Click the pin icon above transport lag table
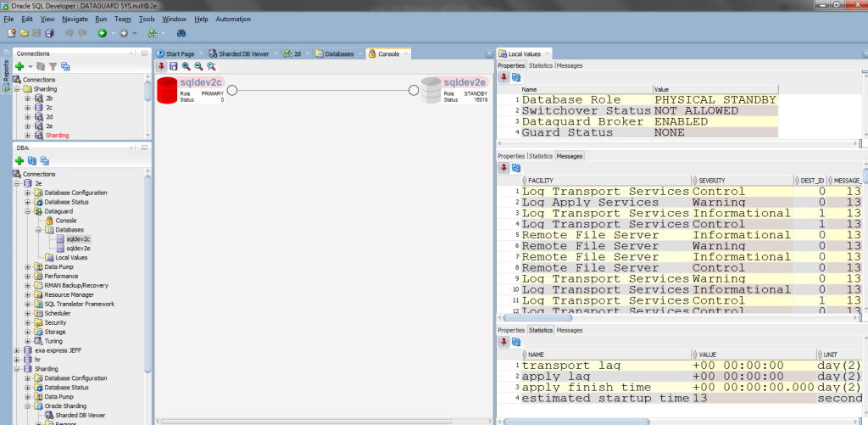The height and width of the screenshot is (425, 868). [x=504, y=342]
